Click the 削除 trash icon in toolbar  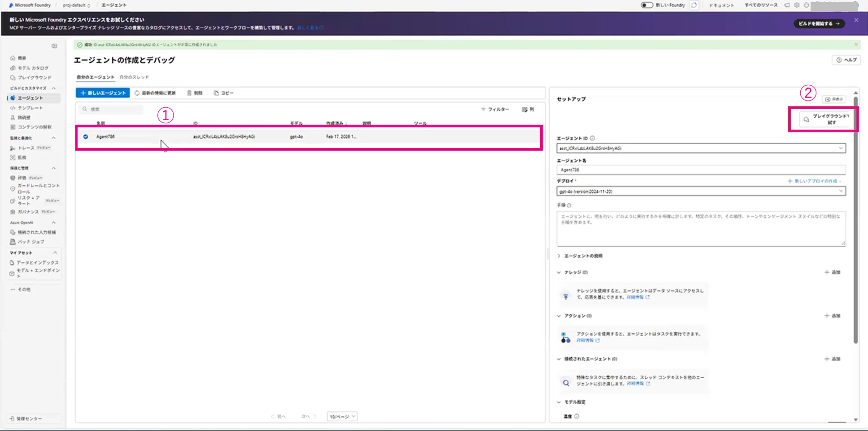(189, 93)
